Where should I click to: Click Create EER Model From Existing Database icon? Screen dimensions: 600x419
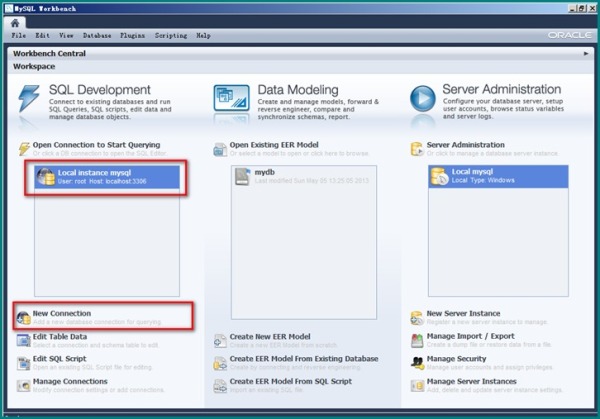click(x=220, y=363)
